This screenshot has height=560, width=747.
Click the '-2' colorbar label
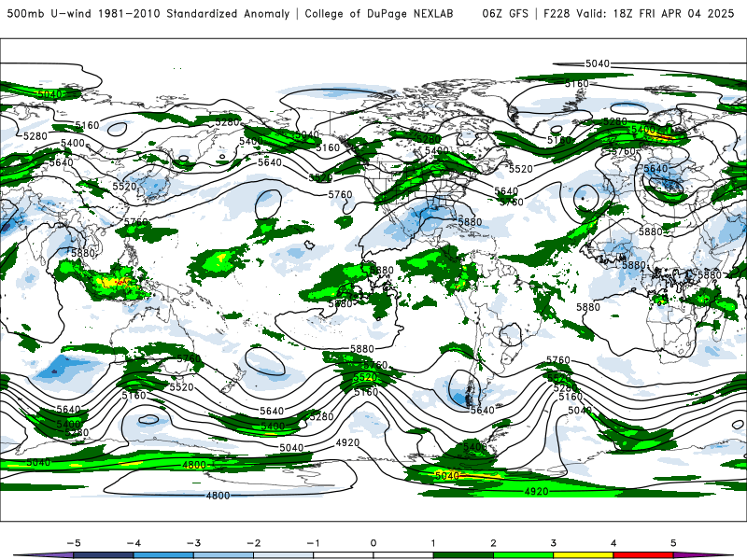(x=253, y=543)
